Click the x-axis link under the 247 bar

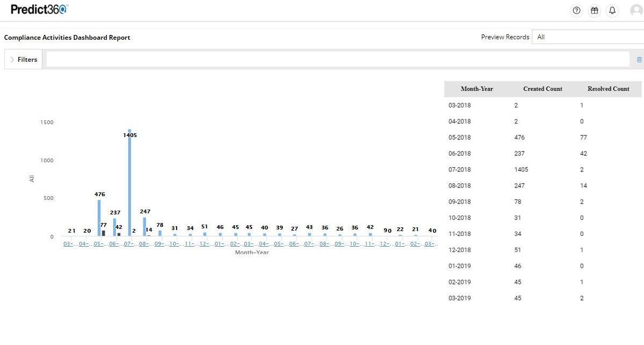[x=144, y=244]
